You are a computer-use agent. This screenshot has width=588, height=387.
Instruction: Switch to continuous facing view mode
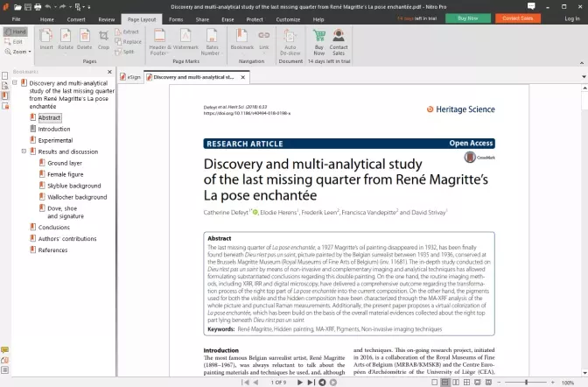pos(466,382)
